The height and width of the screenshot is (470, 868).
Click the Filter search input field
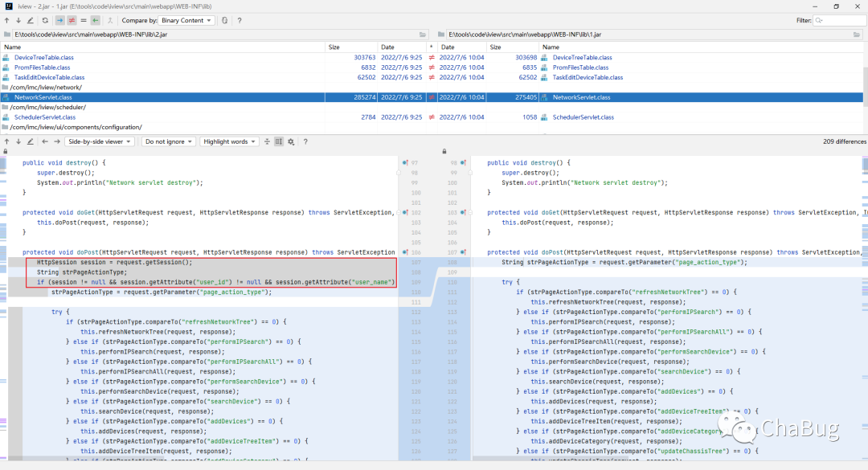(x=844, y=20)
